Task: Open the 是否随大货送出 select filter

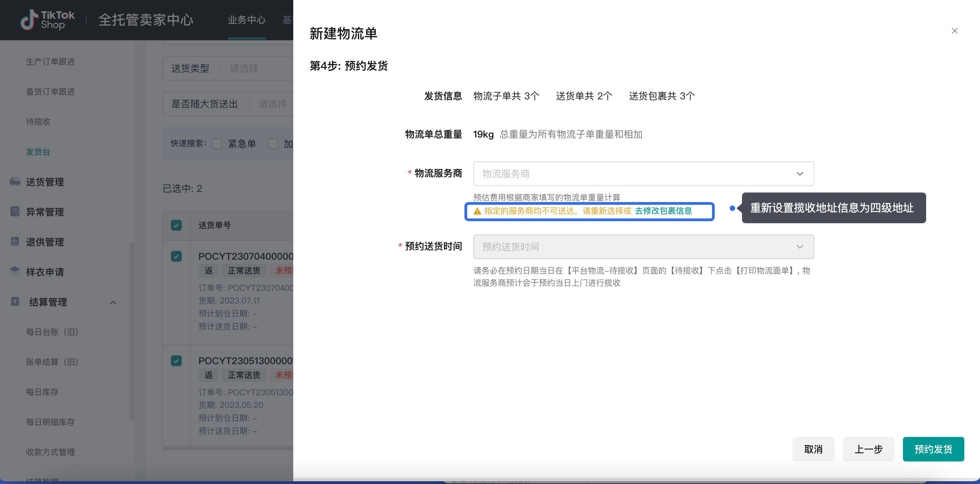Action: coord(228,103)
